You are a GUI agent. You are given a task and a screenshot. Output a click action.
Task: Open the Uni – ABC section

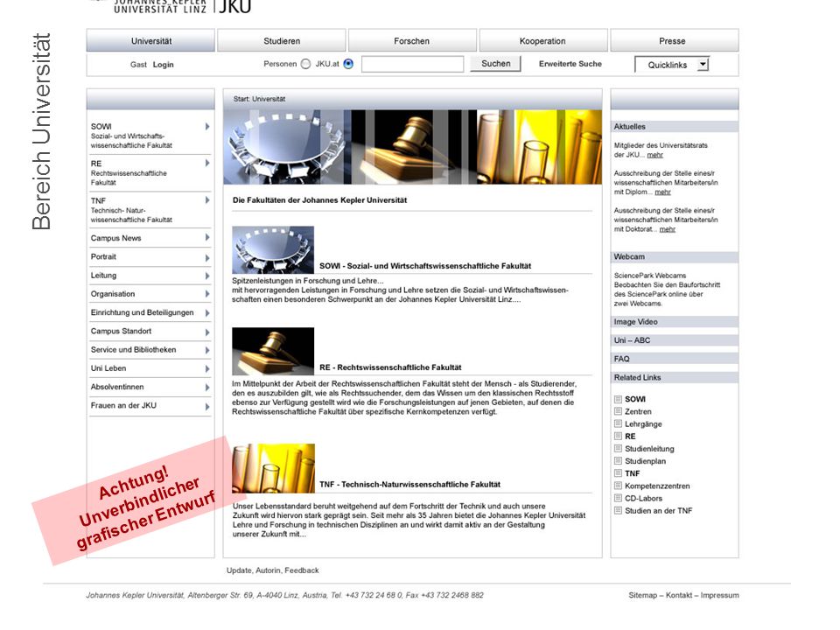[675, 340]
